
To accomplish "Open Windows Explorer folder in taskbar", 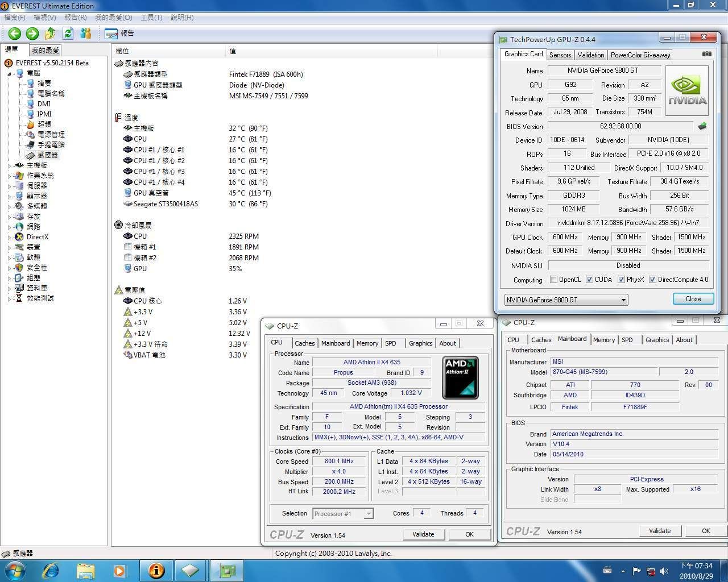I will click(85, 570).
